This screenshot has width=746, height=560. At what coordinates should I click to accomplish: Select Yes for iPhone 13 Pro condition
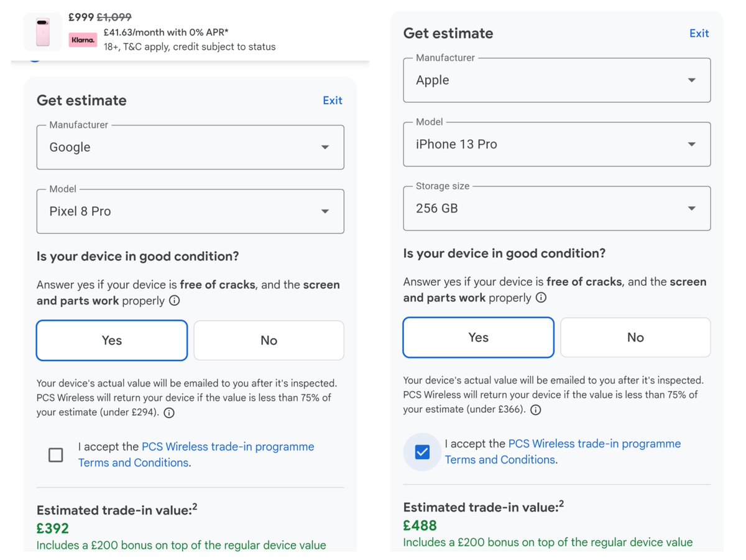point(479,337)
